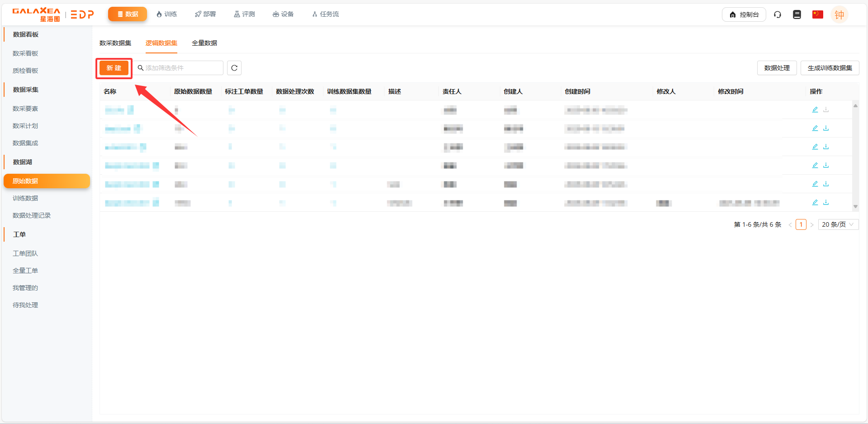Go to next page with the right chevron
Viewport: 868px width, 424px height.
pos(812,225)
